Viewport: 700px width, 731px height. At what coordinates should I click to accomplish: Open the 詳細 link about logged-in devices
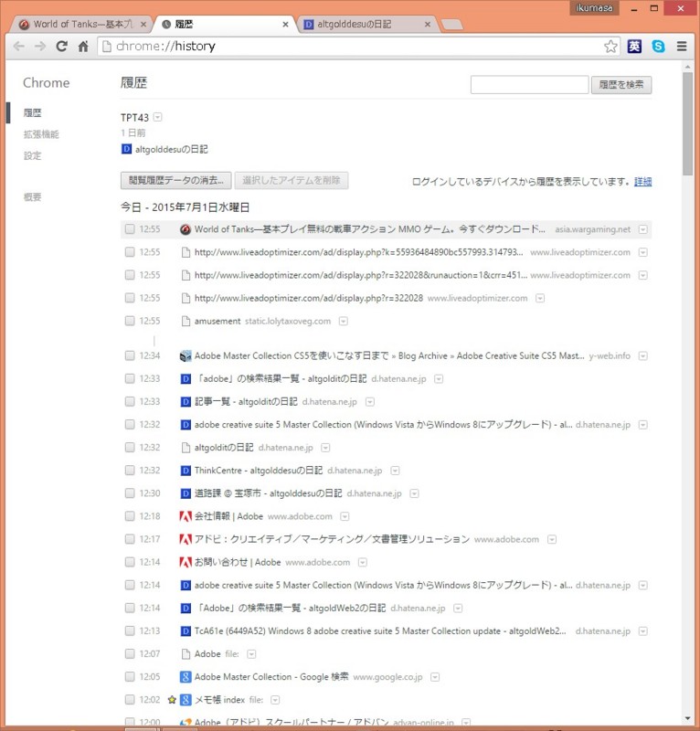pyautogui.click(x=642, y=181)
